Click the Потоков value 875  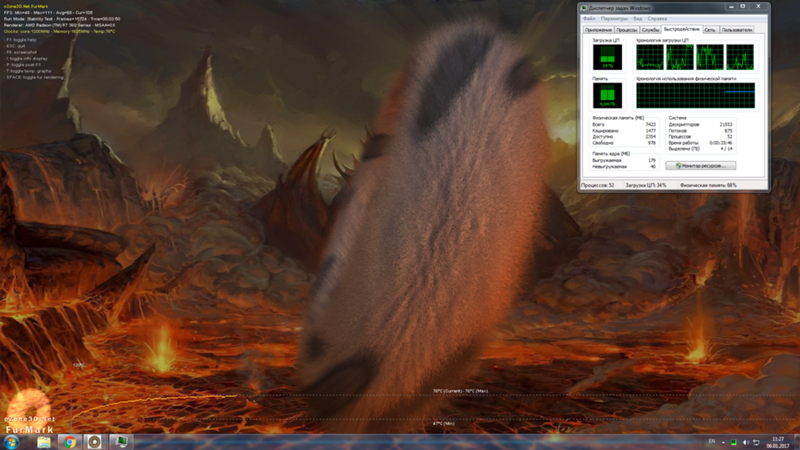pyautogui.click(x=728, y=131)
